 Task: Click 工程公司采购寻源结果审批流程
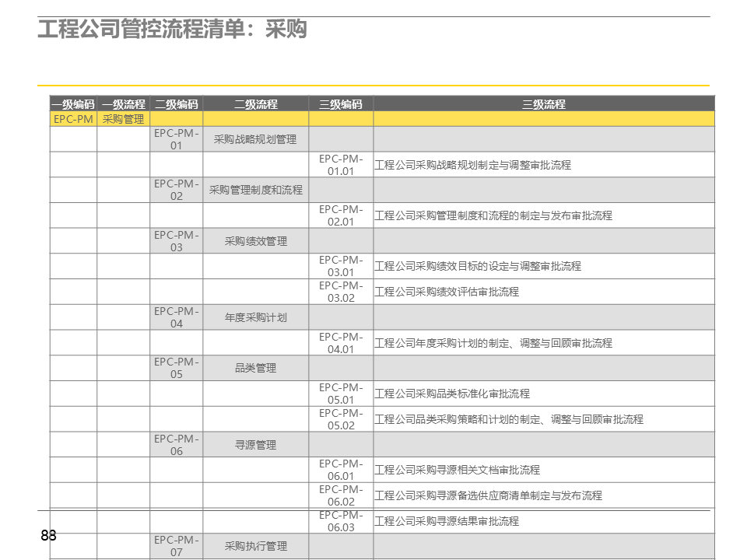tap(447, 521)
